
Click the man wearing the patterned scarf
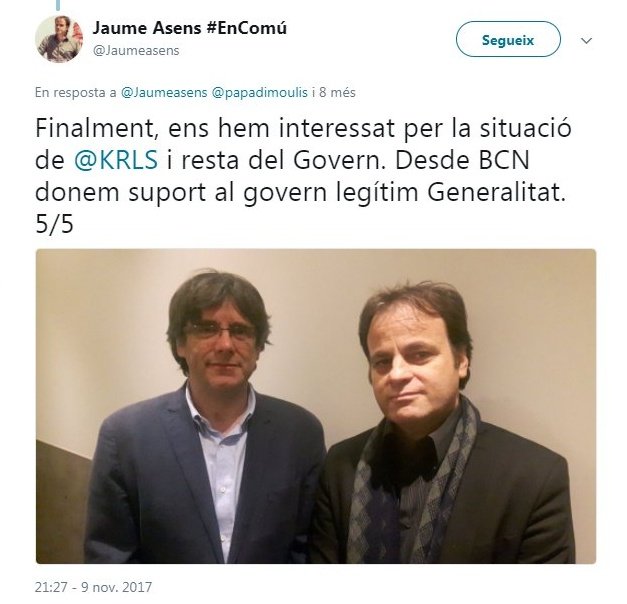[440, 424]
